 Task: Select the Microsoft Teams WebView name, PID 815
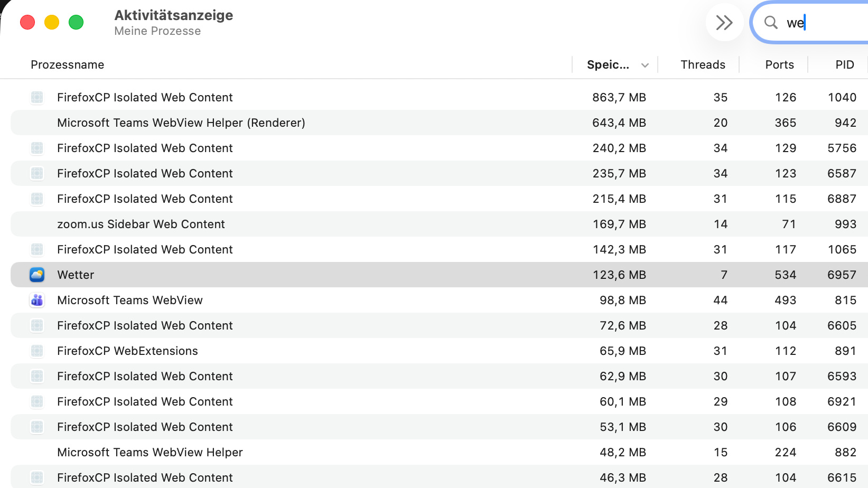[130, 300]
